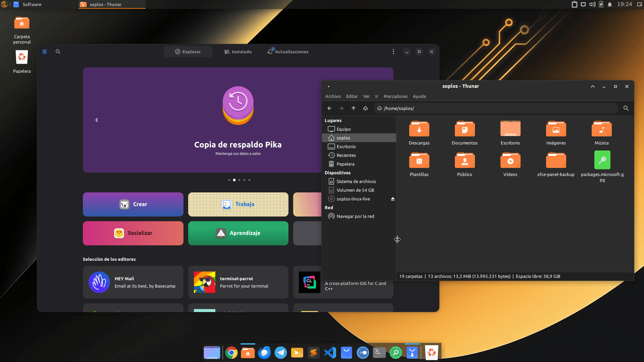Select the xfce-panel-backup folder
This screenshot has height=362, width=644.
(x=556, y=164)
